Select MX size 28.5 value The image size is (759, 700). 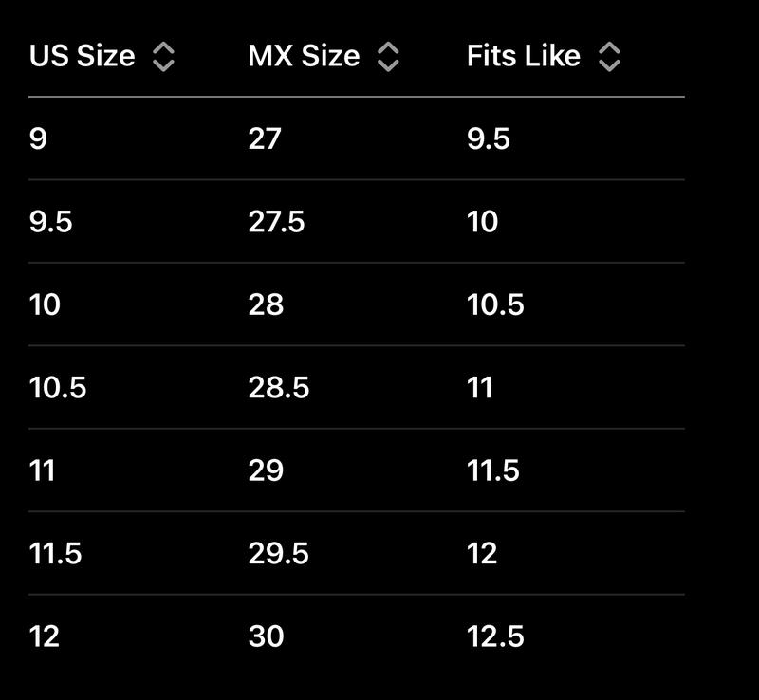[x=279, y=388]
